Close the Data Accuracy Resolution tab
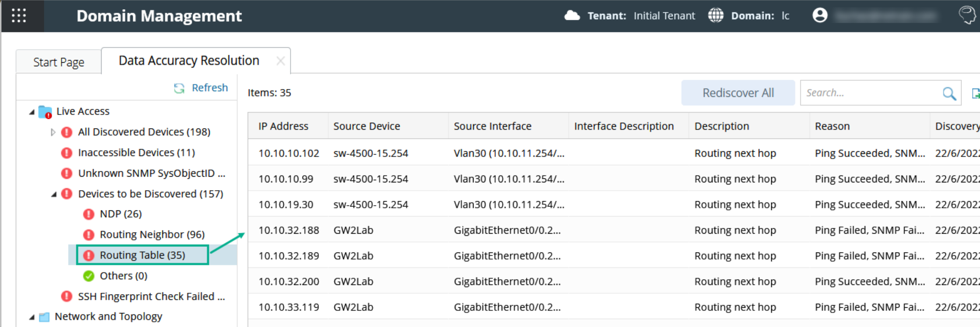The height and width of the screenshot is (327, 980). point(281,61)
